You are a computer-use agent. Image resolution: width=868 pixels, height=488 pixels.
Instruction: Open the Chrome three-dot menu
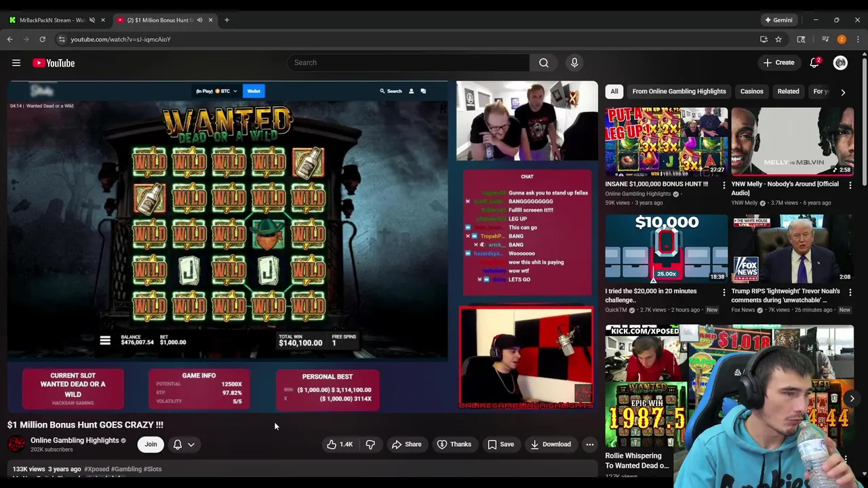(x=858, y=39)
